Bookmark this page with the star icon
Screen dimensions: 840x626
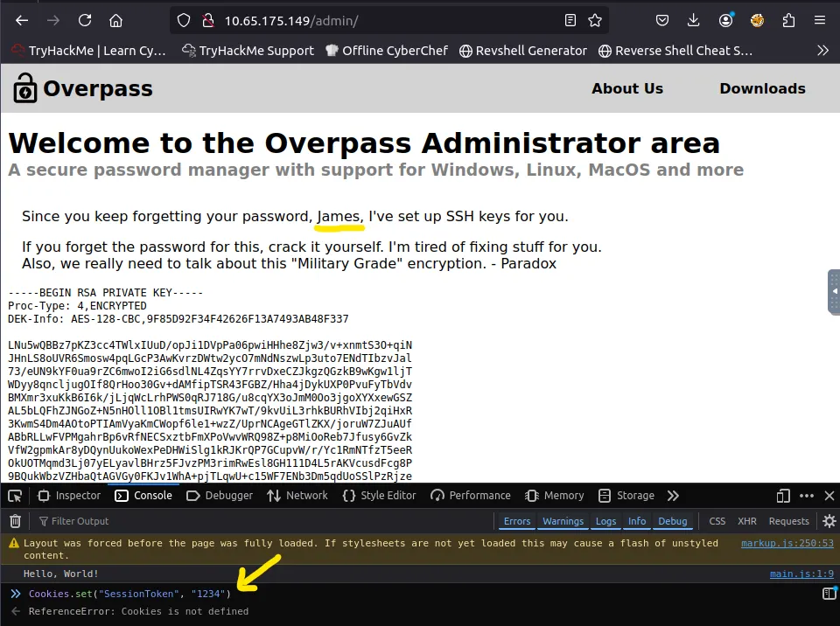click(595, 20)
